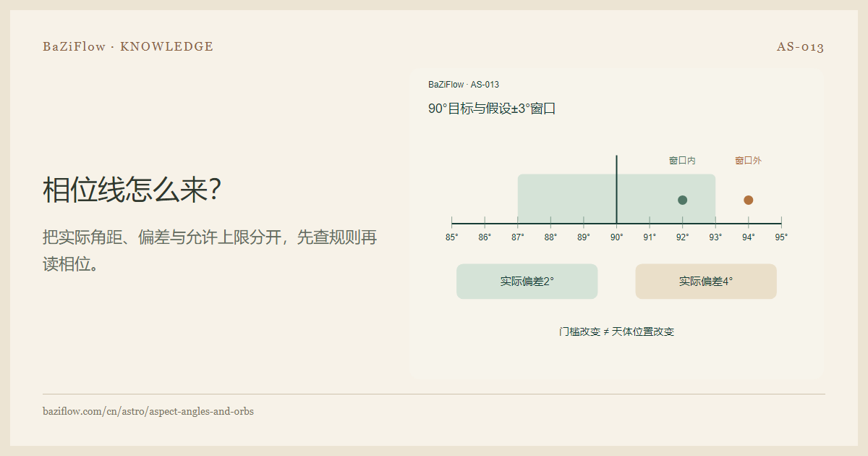Click the caption 门槛改变 ≠ 天体位置改变
This screenshot has width=868, height=456.
point(616,332)
